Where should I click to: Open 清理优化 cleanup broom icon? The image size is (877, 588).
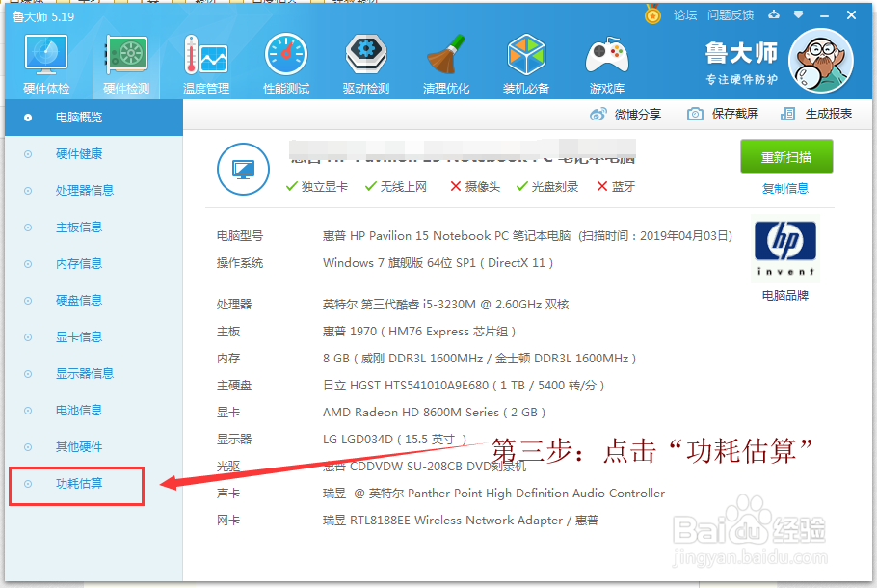pyautogui.click(x=446, y=64)
